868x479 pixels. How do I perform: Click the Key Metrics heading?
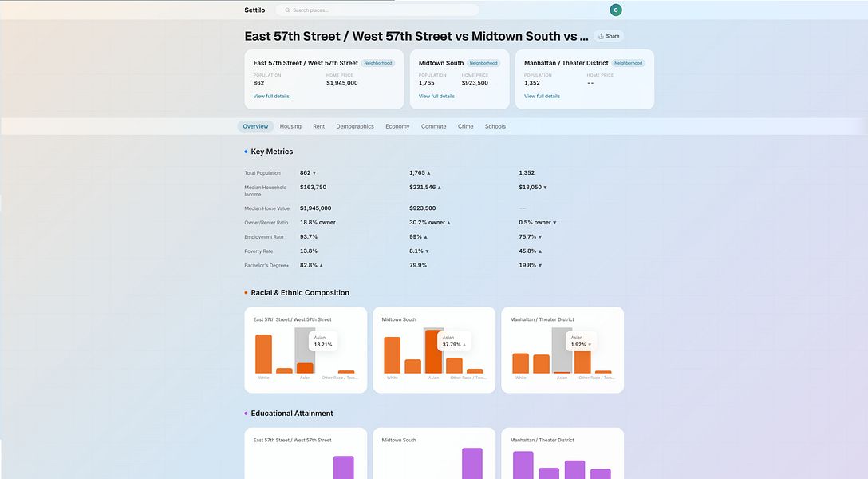272,152
